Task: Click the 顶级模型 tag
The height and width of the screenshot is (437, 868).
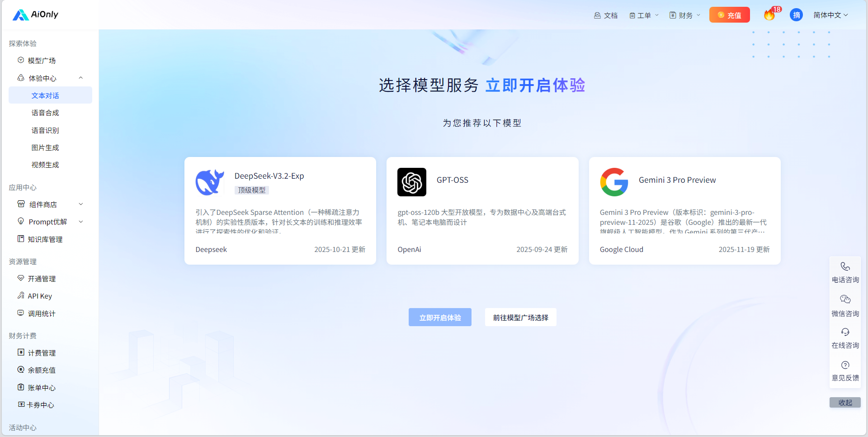Action: pyautogui.click(x=252, y=190)
